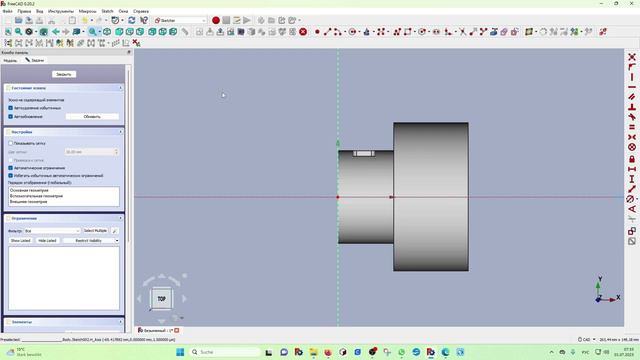Viewport: 640px width, 360px height.
Task: Open the Sketcher workbench dropdown
Action: tap(180, 20)
